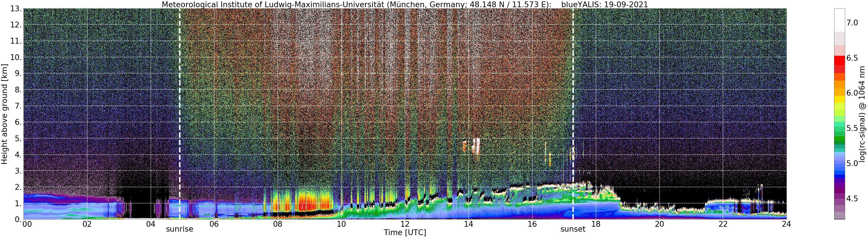The image size is (868, 238).
Task: Click the time axis tick "04"
Action: tap(151, 224)
